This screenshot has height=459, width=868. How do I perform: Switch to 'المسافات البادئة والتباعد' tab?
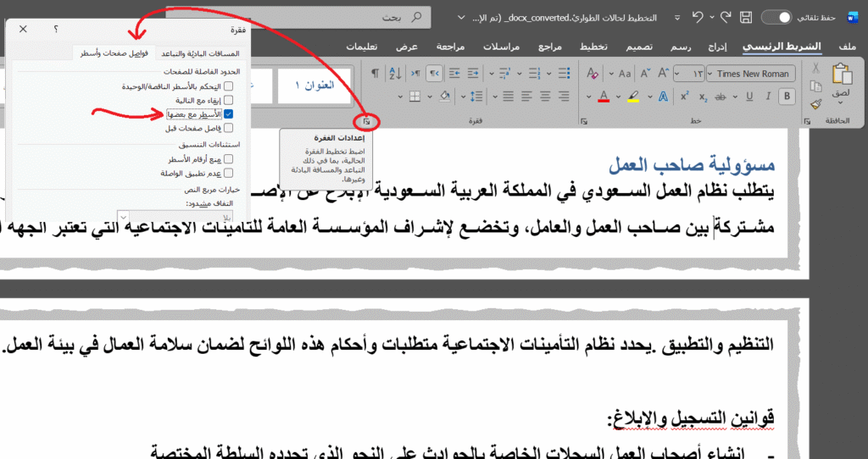(x=199, y=53)
